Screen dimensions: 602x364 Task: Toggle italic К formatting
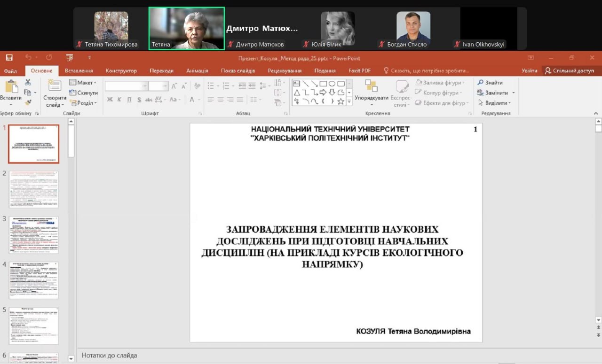(119, 100)
